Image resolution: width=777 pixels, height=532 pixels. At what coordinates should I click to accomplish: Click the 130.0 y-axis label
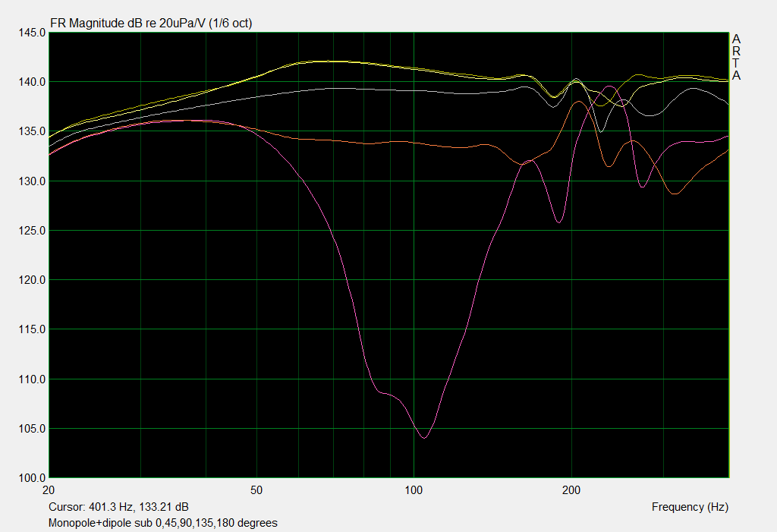coord(32,181)
